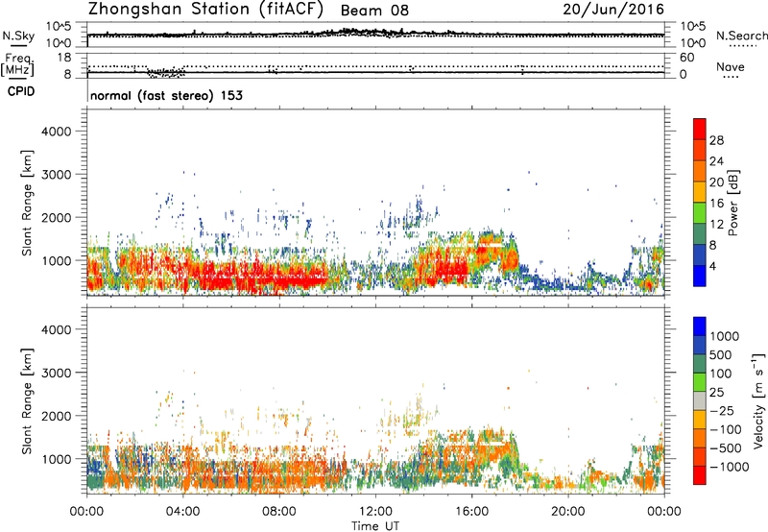Click the "Beam 08" label

374,11
